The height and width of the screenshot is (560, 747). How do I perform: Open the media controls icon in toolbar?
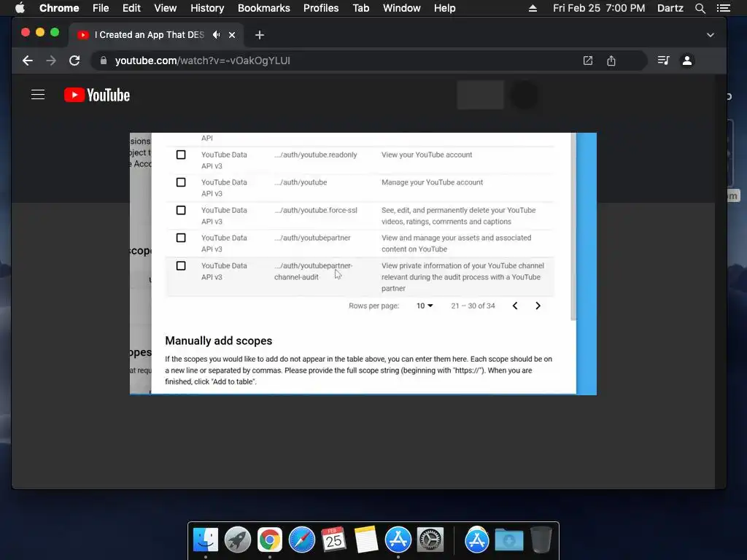[663, 61]
